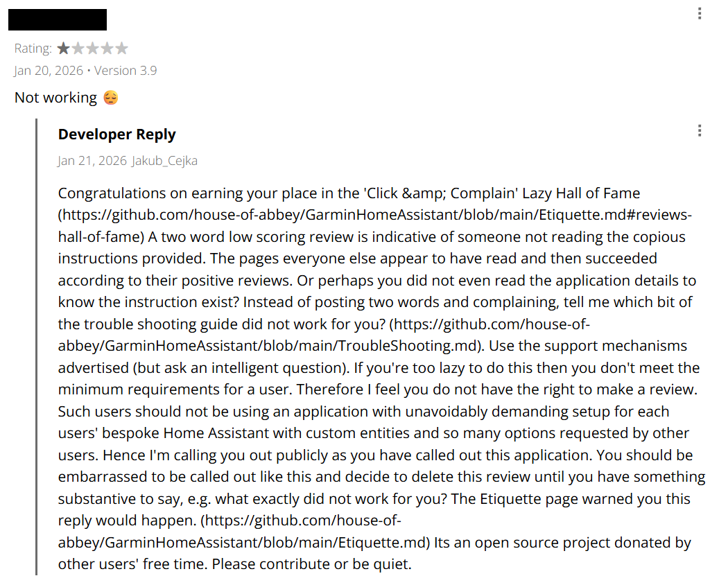Click the first filled rating star
Image resolution: width=728 pixels, height=585 pixels.
pyautogui.click(x=64, y=49)
